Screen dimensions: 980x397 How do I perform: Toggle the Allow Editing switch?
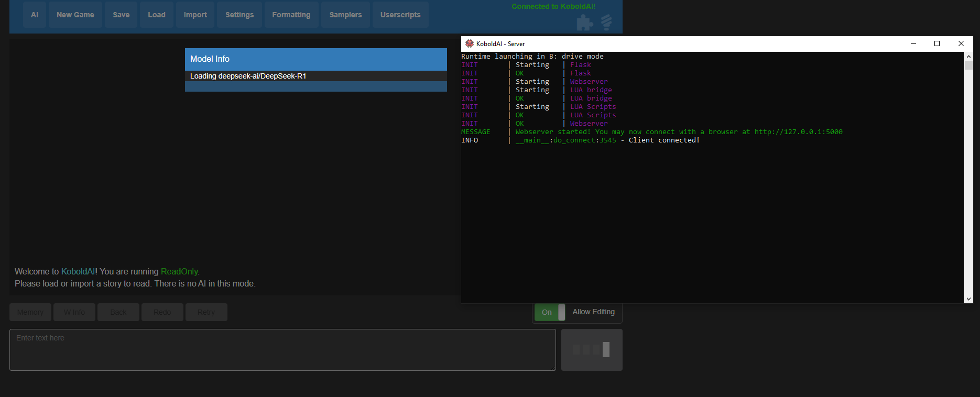click(549, 312)
